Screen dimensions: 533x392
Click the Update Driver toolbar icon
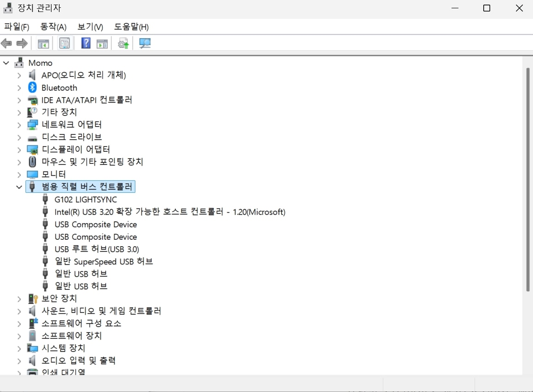coord(123,44)
